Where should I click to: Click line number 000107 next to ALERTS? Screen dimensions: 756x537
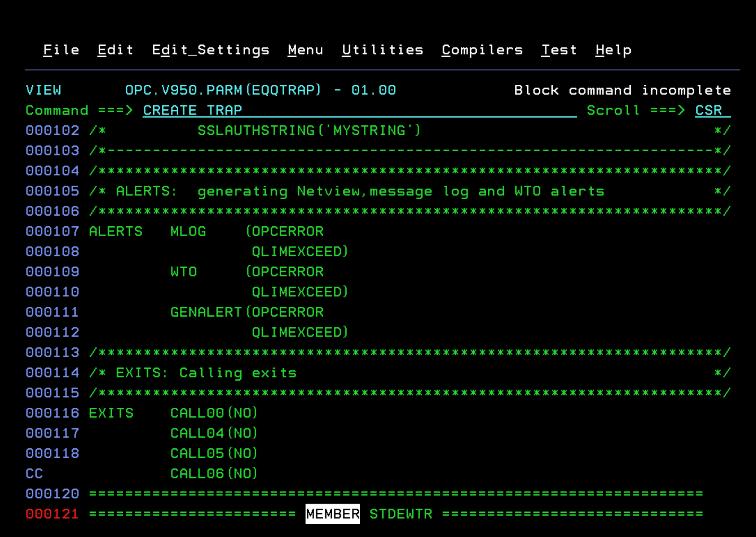tap(52, 231)
